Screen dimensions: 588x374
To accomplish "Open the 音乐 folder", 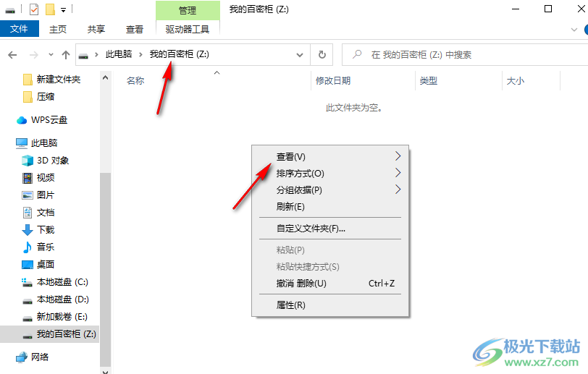I will 46,247.
